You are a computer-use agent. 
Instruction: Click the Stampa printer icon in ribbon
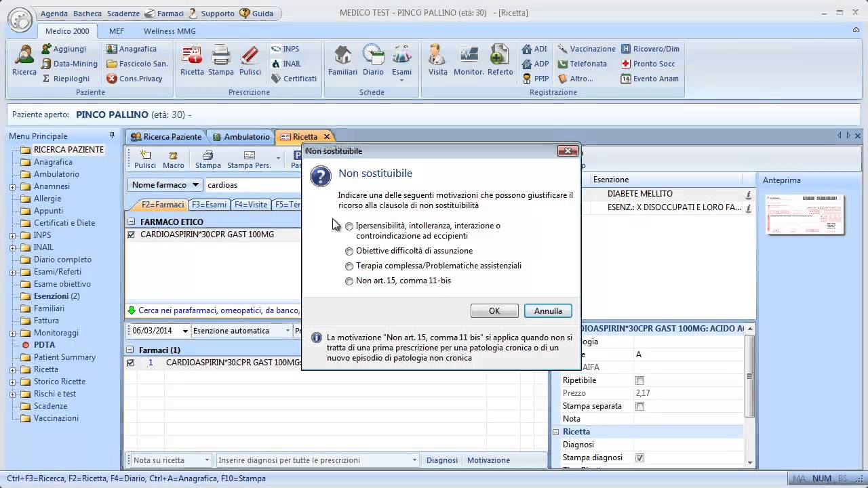[x=221, y=61]
